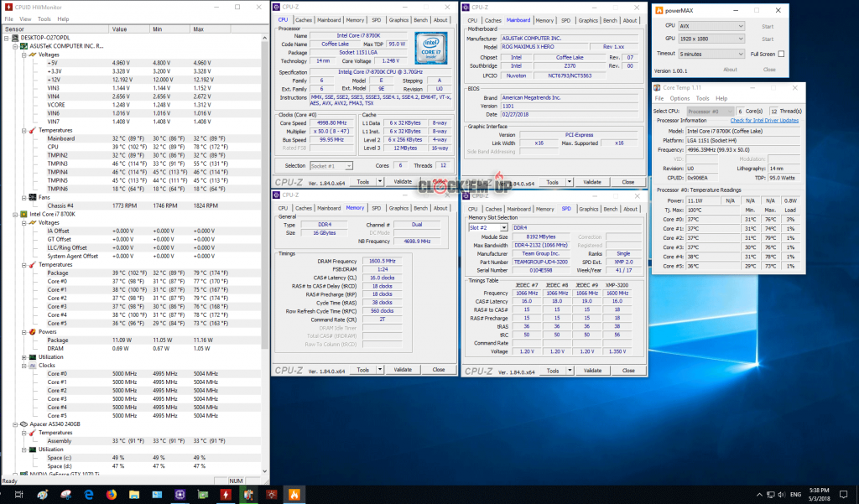The image size is (859, 504).
Task: Open the Options menu in Core Temp
Action: point(679,98)
